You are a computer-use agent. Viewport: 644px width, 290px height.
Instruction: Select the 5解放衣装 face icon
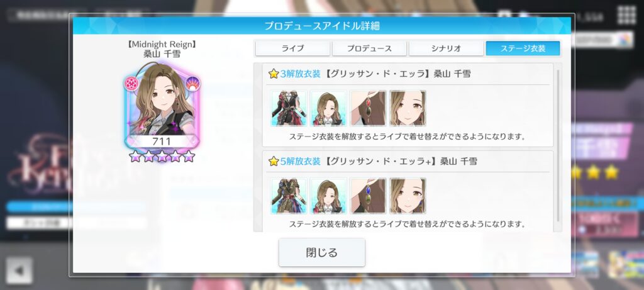click(x=408, y=196)
